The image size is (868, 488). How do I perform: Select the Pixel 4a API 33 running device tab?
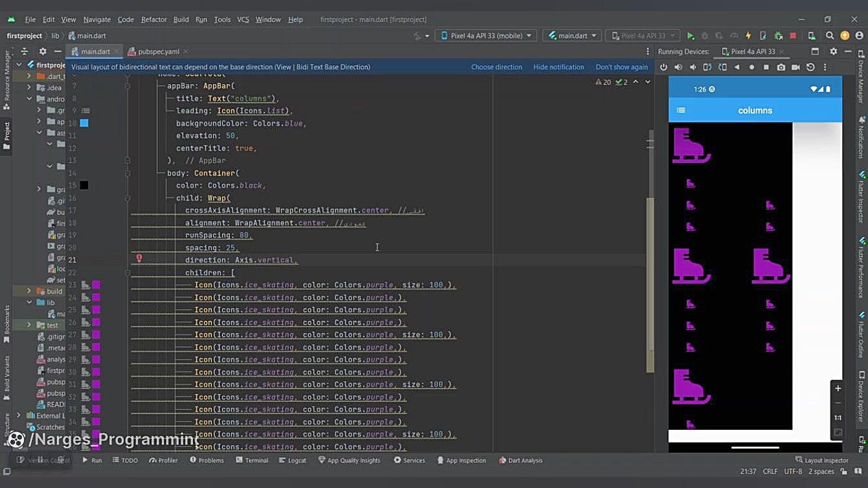pos(752,51)
